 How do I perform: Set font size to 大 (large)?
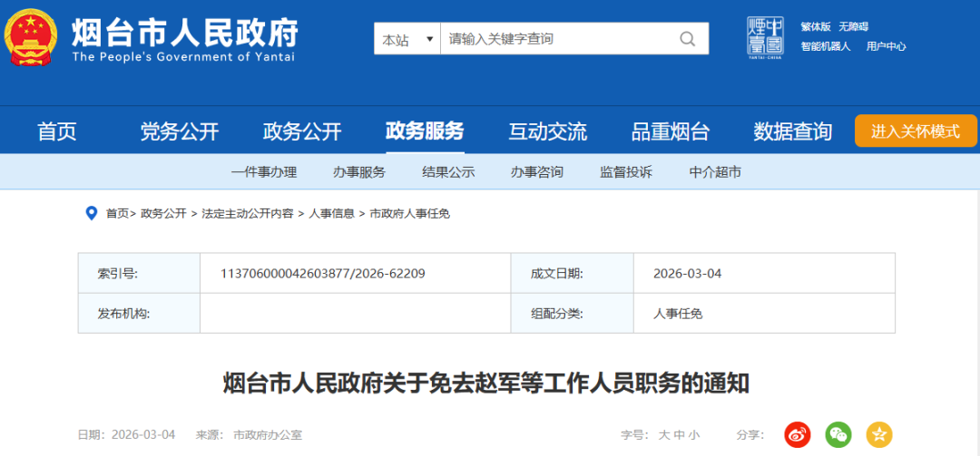pyautogui.click(x=664, y=435)
